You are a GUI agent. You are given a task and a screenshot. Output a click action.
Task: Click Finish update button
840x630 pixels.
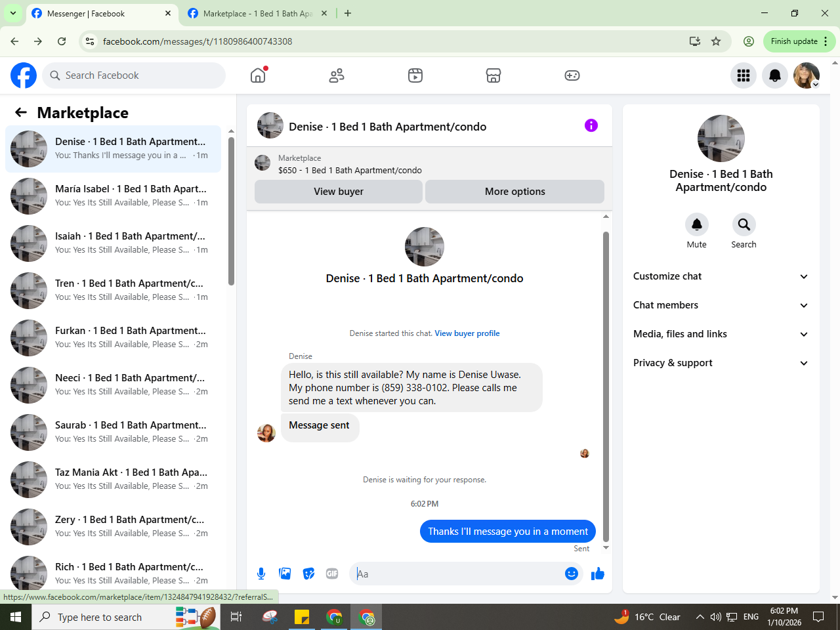click(799, 41)
